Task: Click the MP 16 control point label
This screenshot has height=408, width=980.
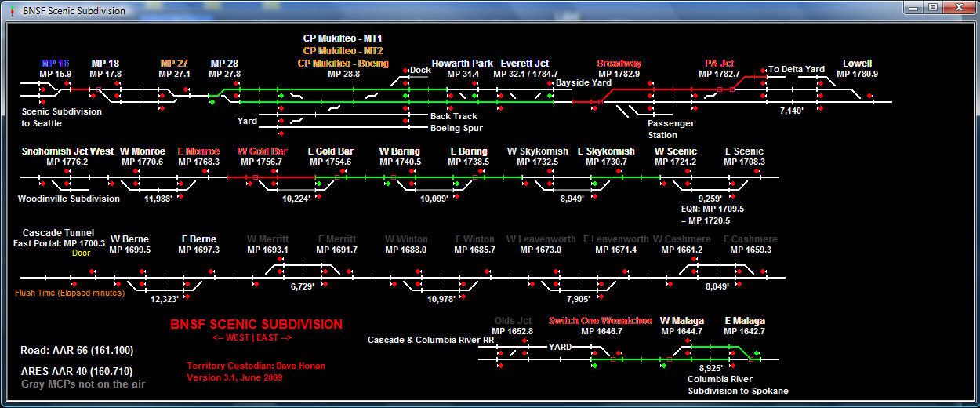Action: (x=55, y=64)
